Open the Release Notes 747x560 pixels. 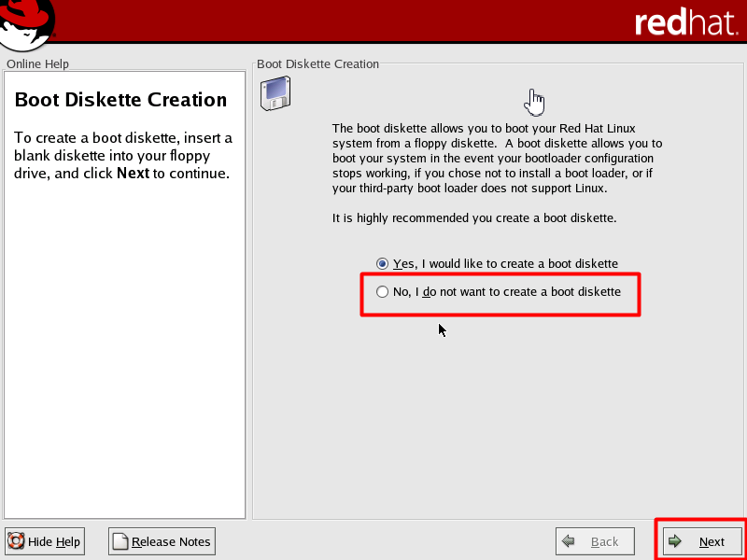[x=162, y=541]
